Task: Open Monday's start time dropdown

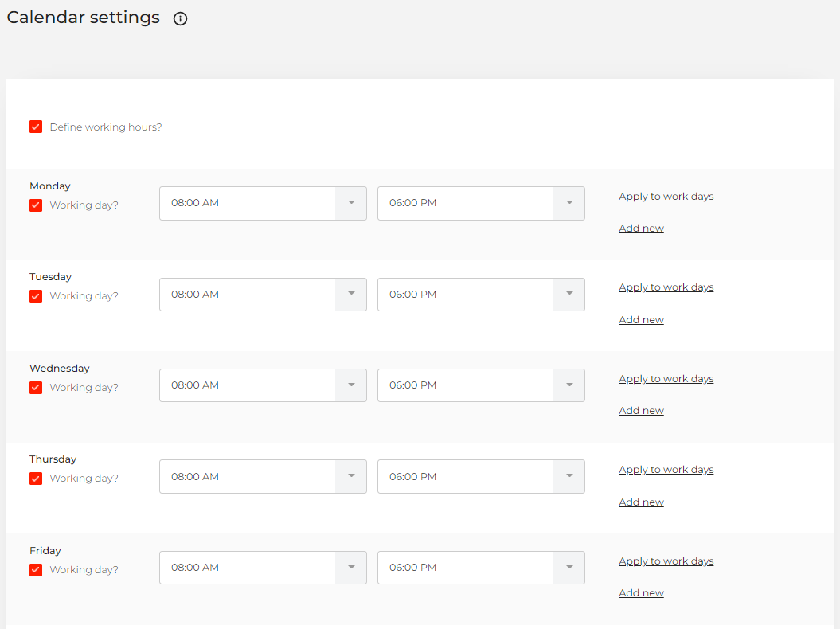Action: 350,203
